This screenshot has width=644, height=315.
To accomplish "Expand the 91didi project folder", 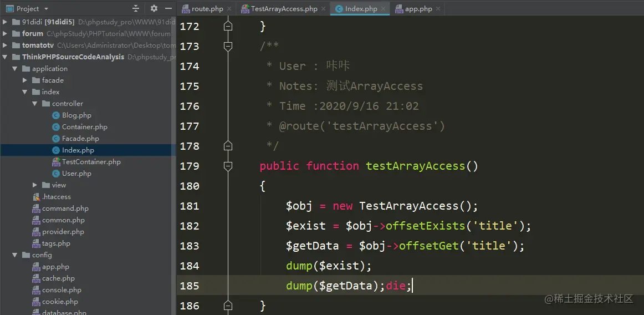I will pyautogui.click(x=5, y=22).
